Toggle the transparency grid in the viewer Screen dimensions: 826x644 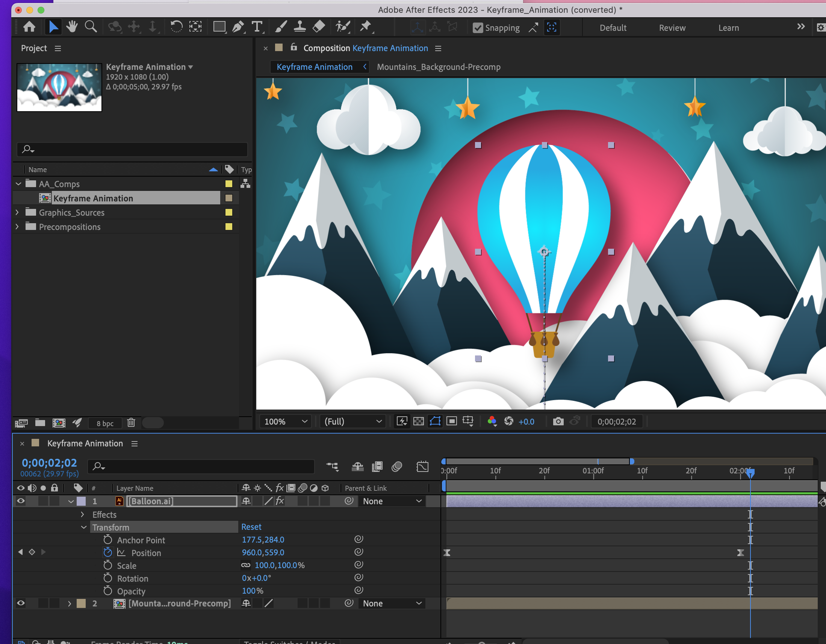tap(418, 421)
